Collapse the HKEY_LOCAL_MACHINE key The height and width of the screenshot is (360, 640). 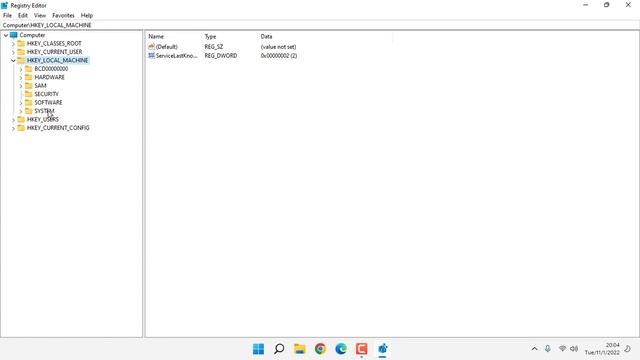pyautogui.click(x=13, y=60)
